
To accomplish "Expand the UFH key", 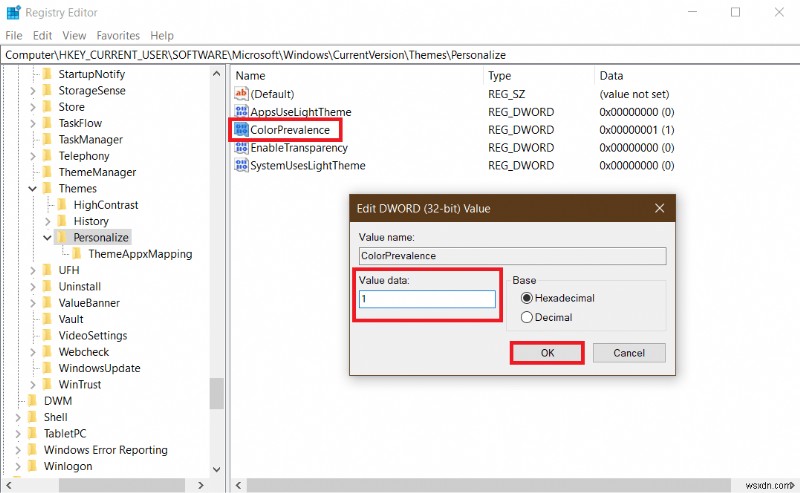I will (x=33, y=270).
